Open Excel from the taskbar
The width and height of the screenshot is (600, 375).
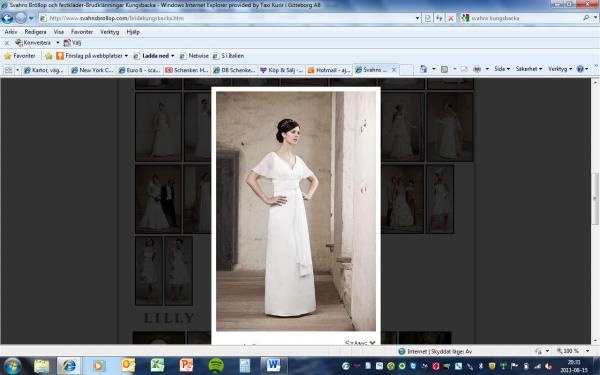[157, 365]
